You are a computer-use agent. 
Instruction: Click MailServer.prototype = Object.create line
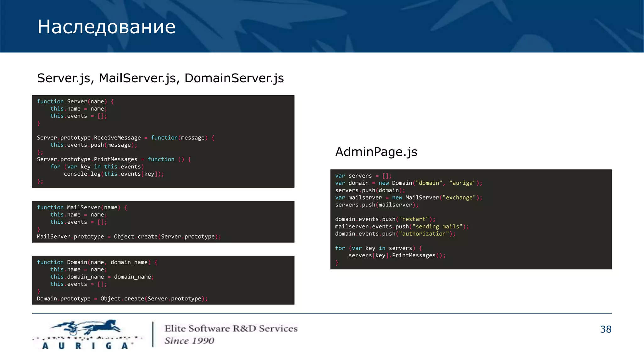[x=129, y=237]
